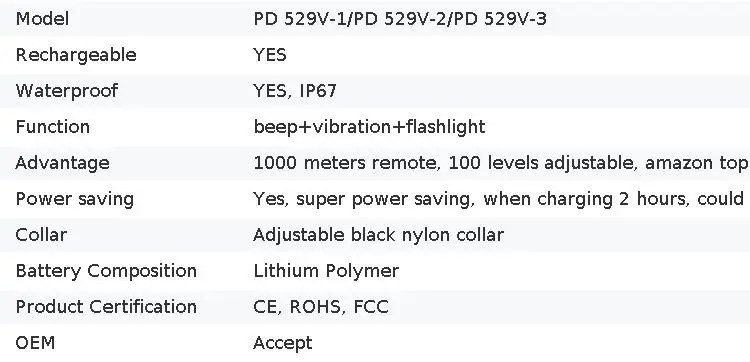This screenshot has width=750, height=362.
Task: Click the Waterproof label
Action: pyautogui.click(x=66, y=91)
